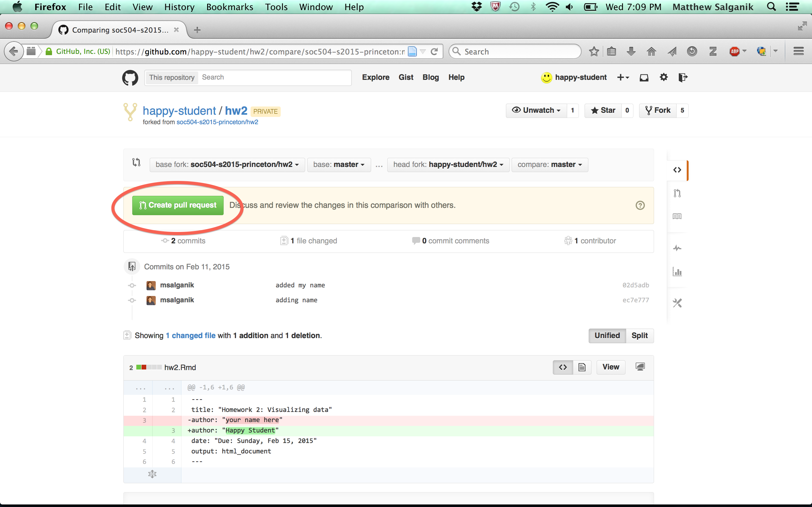Click the sign out icon in the header
This screenshot has height=507, width=812.
[683, 78]
